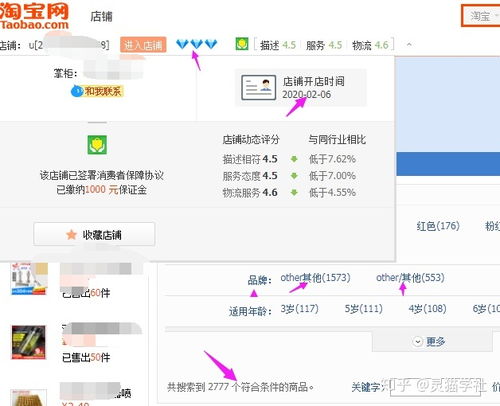Click the green down arrow beside 低于7.00%
The width and height of the screenshot is (500, 406).
coord(294,176)
